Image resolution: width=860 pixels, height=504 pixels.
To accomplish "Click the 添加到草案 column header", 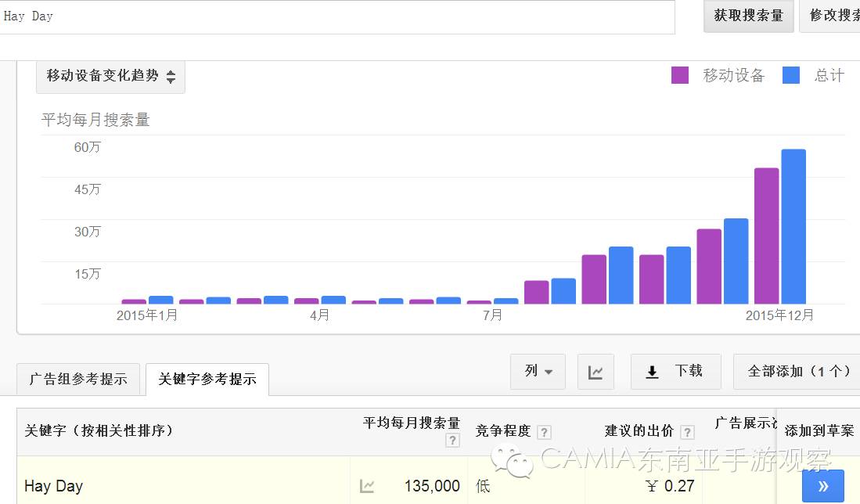I will [x=819, y=431].
